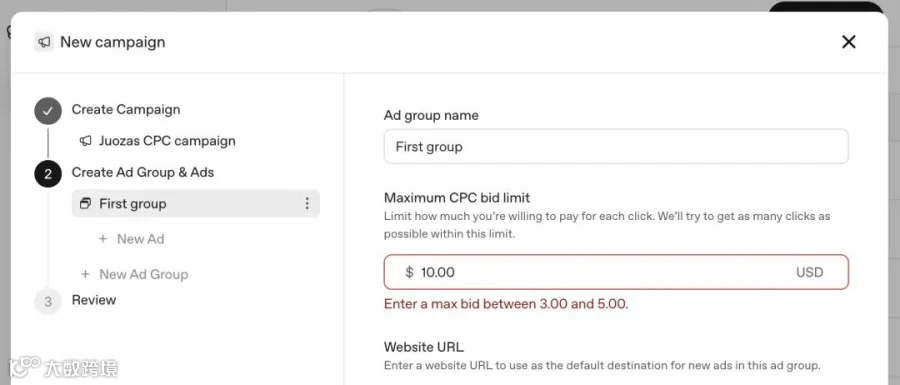Click the plus icon beside New Ad Group
Screen dimensions: 900x385
click(x=86, y=274)
